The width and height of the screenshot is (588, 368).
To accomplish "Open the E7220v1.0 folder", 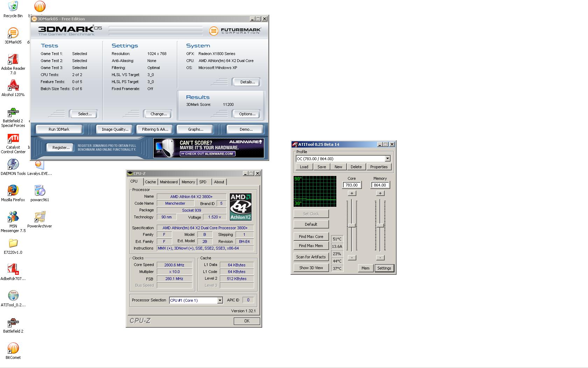I will point(13,246).
